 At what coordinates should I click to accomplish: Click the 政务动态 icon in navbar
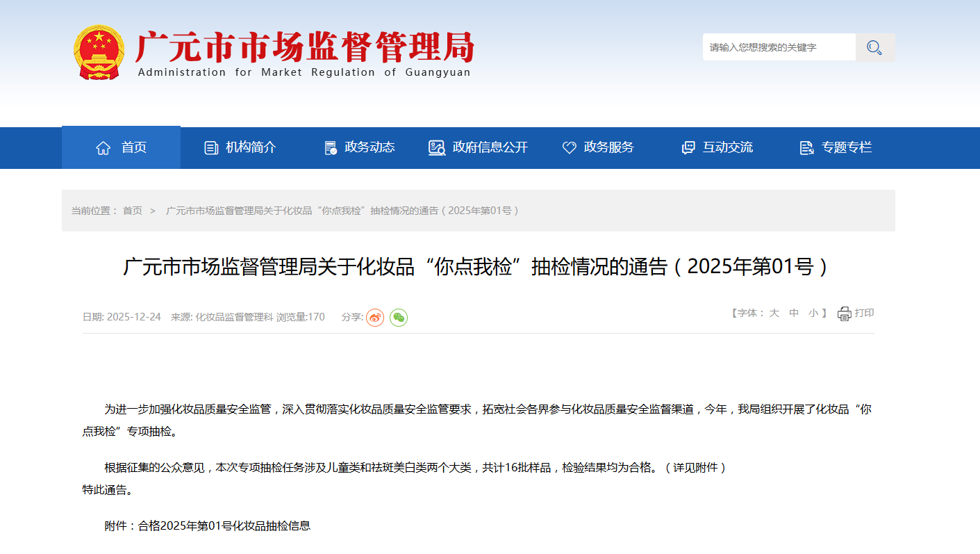(331, 147)
